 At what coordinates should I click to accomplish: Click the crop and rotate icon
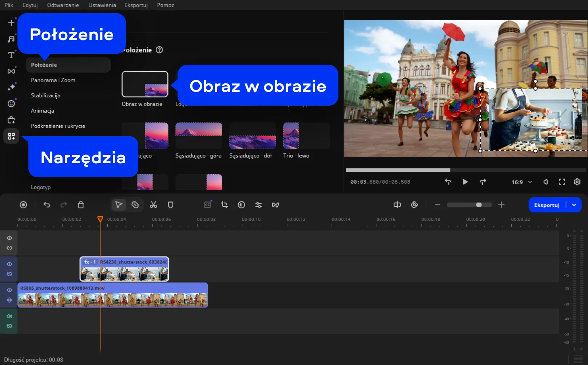[x=224, y=205]
